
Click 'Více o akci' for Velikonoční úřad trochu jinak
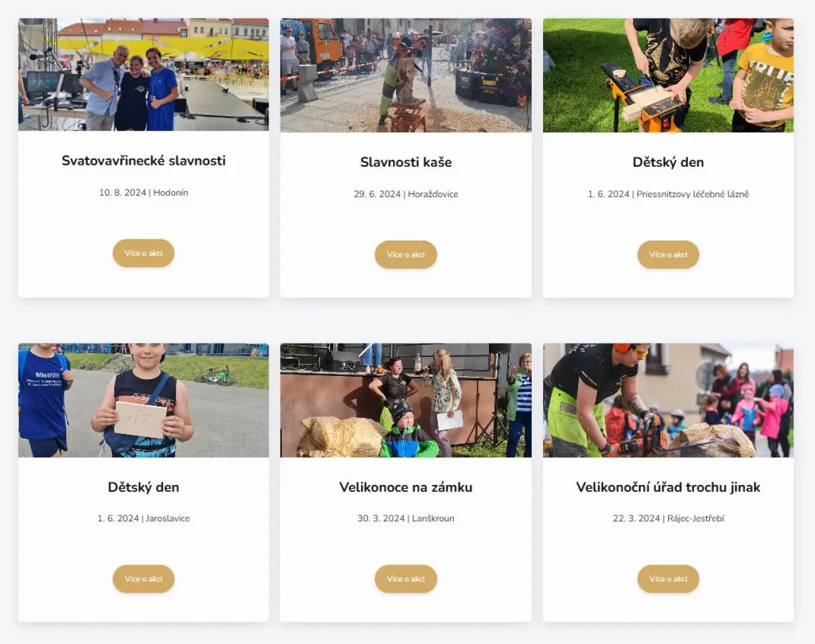click(668, 579)
